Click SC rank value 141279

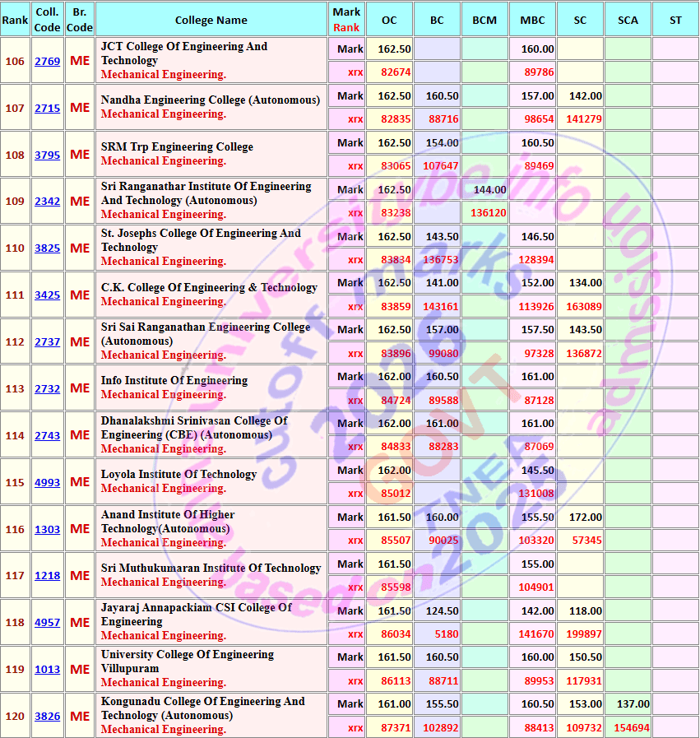[584, 119]
